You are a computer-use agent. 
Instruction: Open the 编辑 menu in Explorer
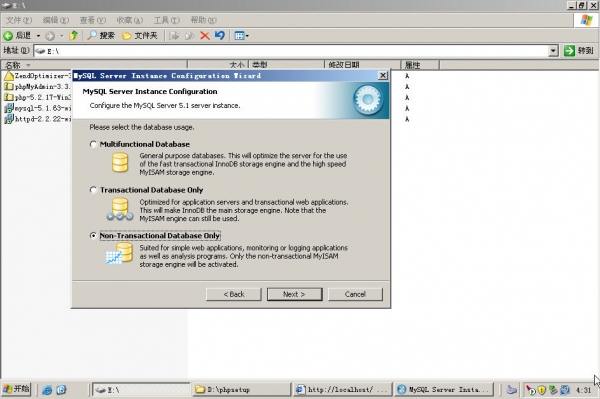[56, 20]
